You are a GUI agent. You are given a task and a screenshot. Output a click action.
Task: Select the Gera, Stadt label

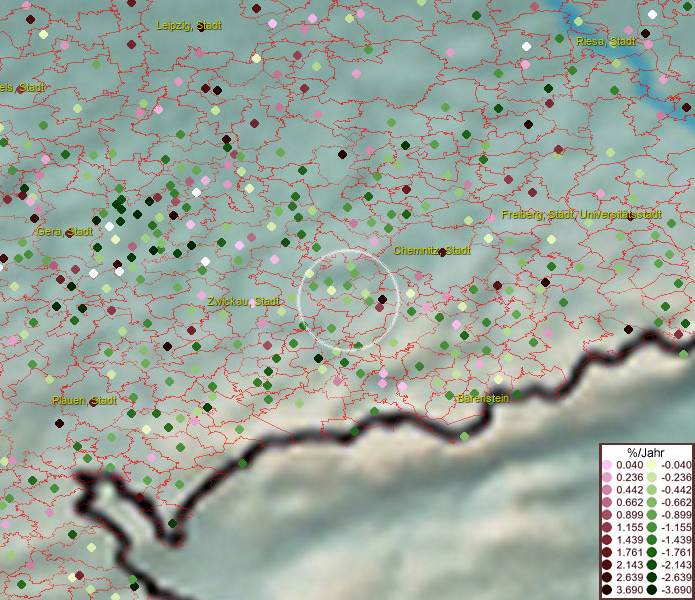tap(65, 231)
